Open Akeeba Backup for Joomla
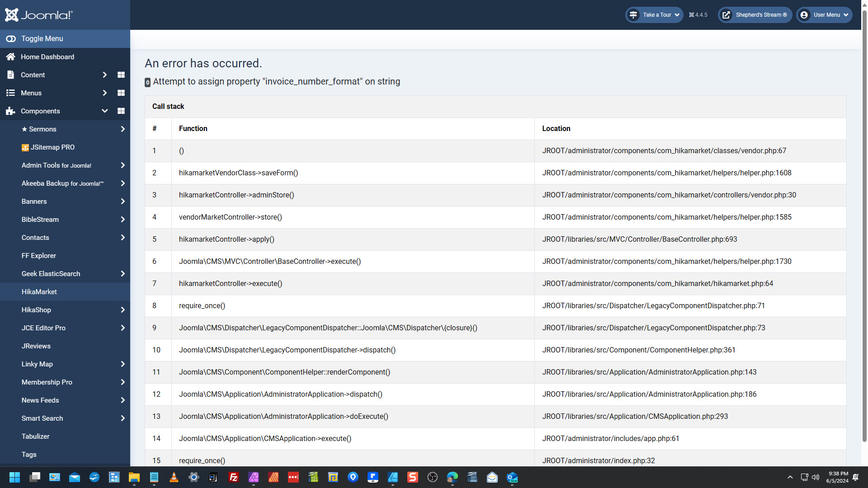This screenshot has width=868, height=488. (62, 183)
